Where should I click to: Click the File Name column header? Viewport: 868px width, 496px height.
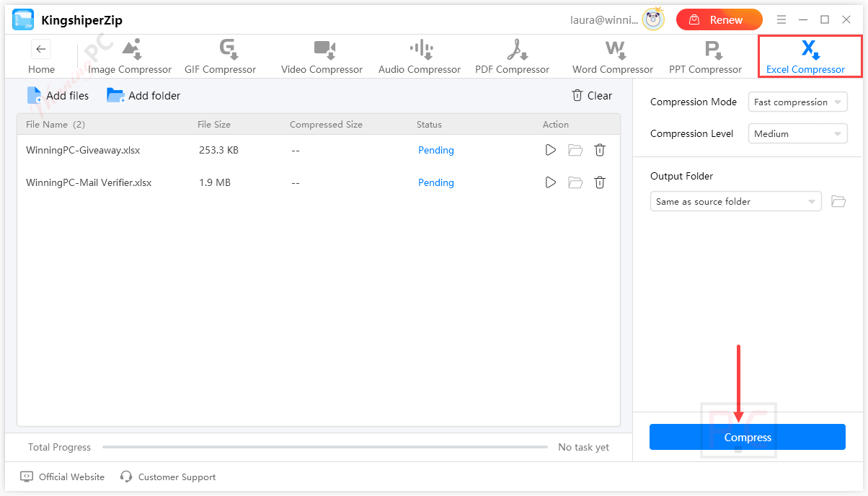click(56, 124)
